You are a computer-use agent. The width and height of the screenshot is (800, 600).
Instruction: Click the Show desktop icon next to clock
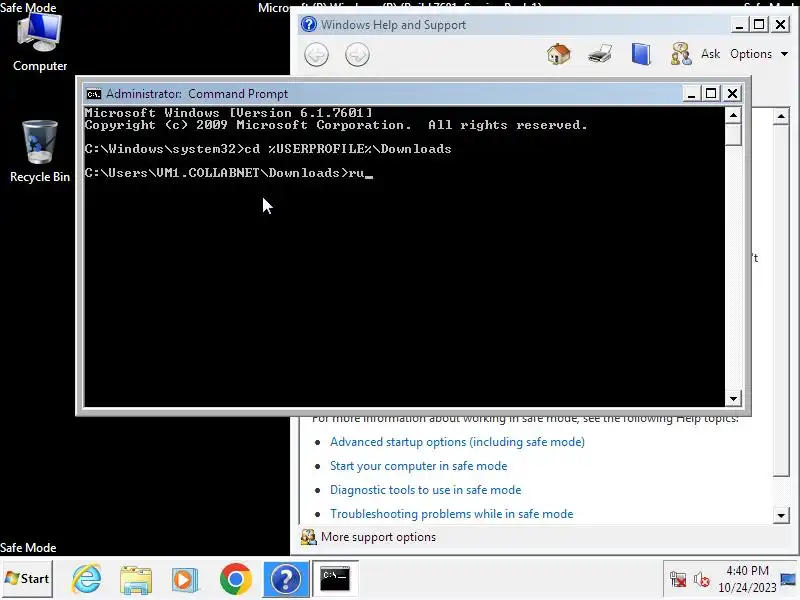[788, 580]
